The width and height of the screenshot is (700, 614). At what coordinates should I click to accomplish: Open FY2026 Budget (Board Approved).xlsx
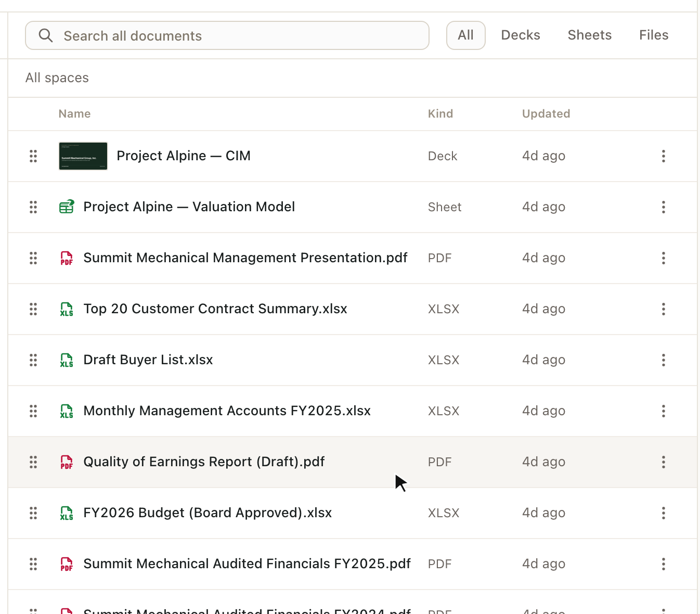(208, 513)
